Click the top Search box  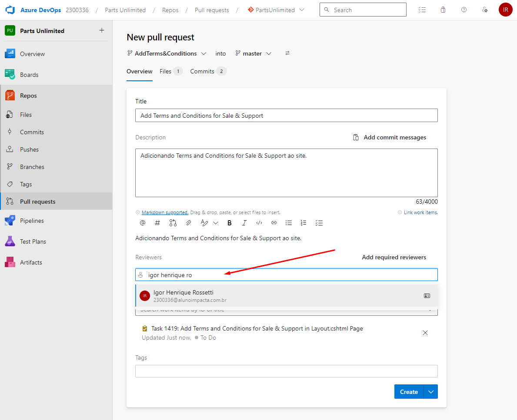pyautogui.click(x=363, y=10)
